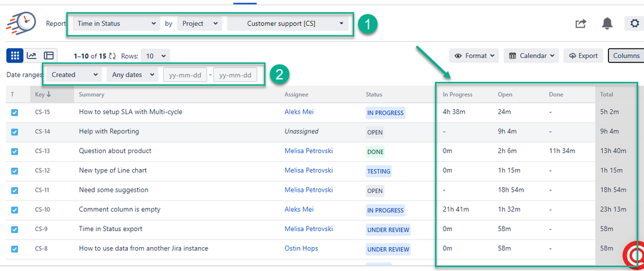Click summary 'Help with Reporting'
The width and height of the screenshot is (644, 271).
[109, 132]
